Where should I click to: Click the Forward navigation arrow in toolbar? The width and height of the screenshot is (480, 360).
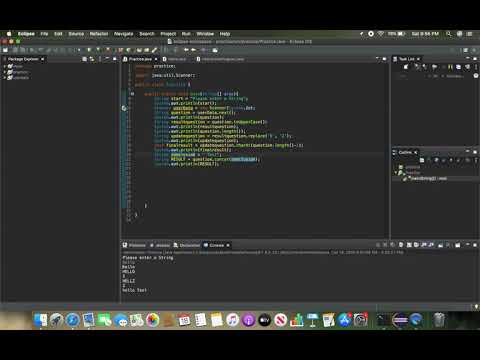pyautogui.click(x=193, y=50)
